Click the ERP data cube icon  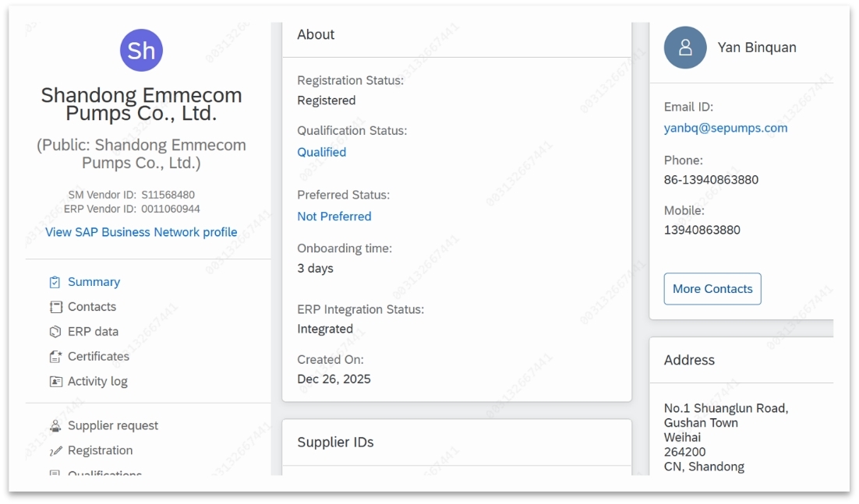55,332
